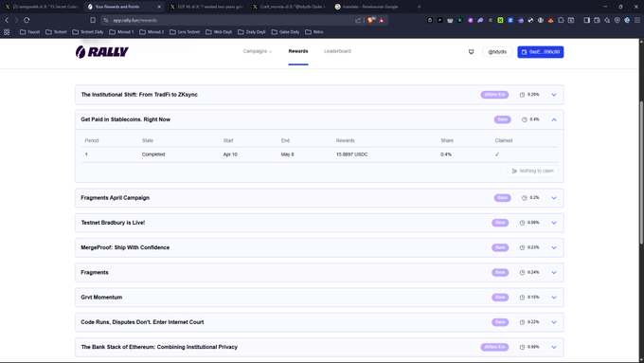Open the apps grid icon in the bookmarks bar
The height and width of the screenshot is (363, 644).
coord(7,31)
